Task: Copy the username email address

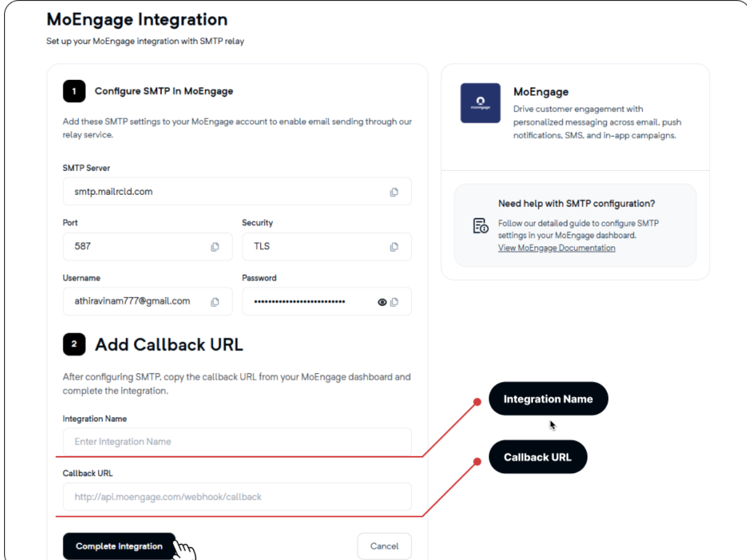Action: [x=215, y=302]
